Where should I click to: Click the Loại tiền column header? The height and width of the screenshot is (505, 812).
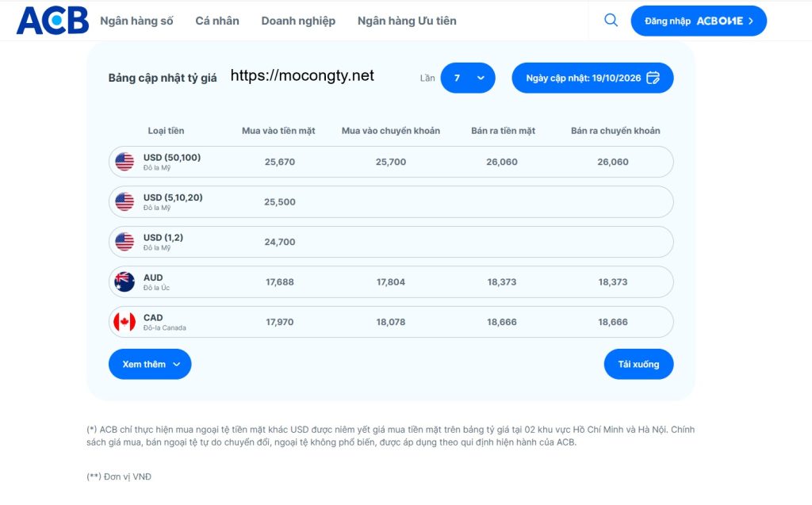click(x=166, y=131)
